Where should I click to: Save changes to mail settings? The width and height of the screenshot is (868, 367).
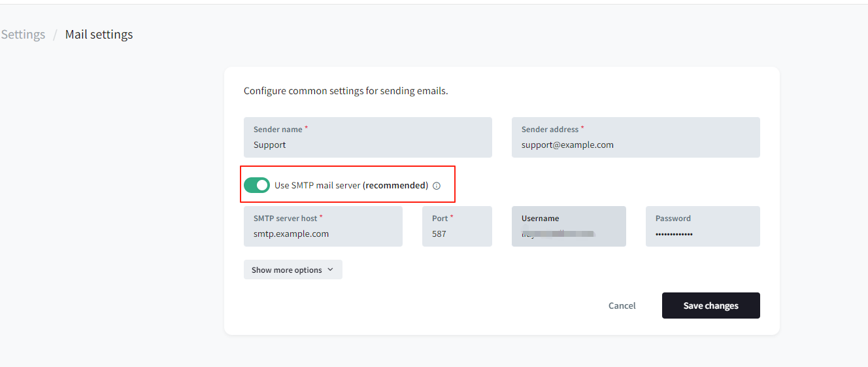coord(711,306)
